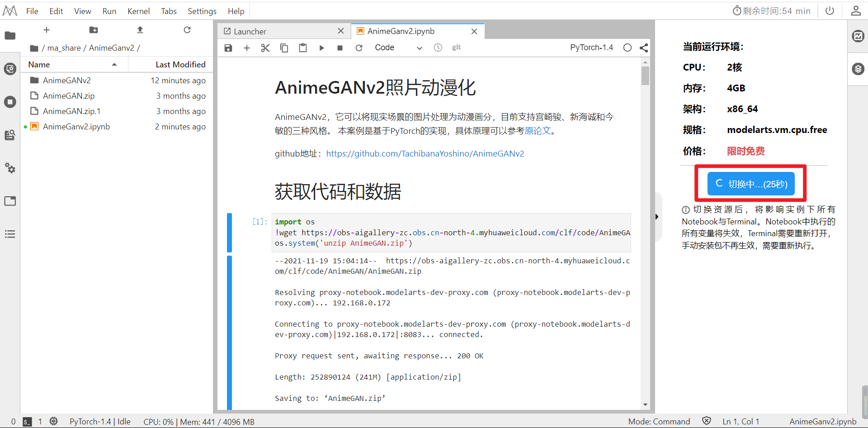Image resolution: width=868 pixels, height=428 pixels.
Task: Copy the selected cell
Action: coord(284,48)
